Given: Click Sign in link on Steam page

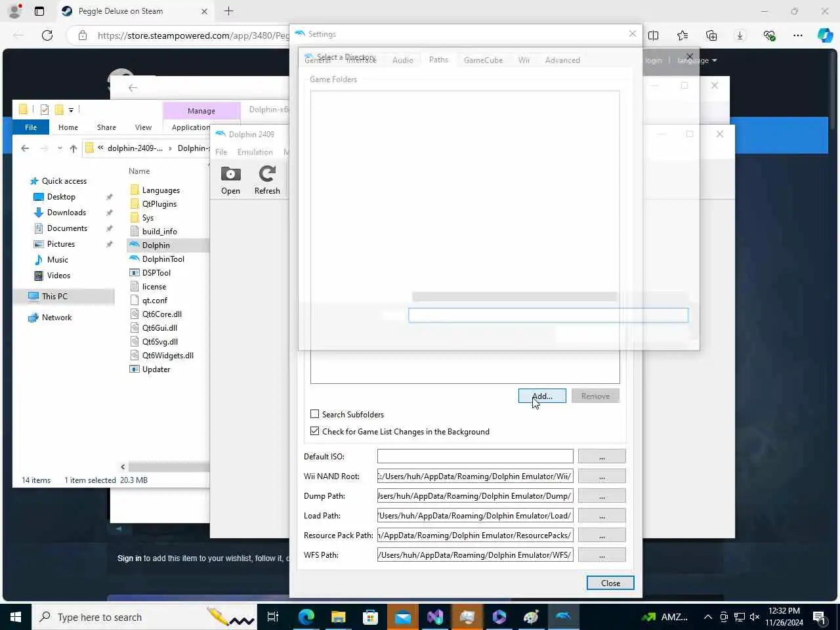Looking at the screenshot, I should (x=129, y=558).
